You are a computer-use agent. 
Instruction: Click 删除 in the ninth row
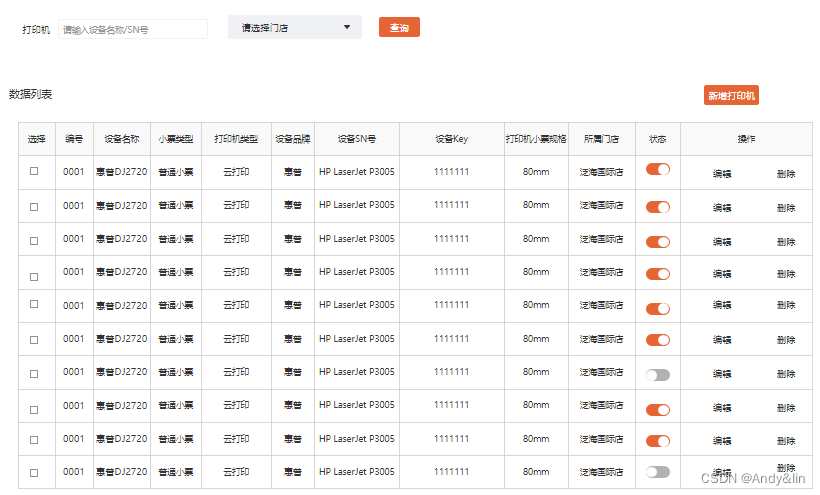click(786, 441)
